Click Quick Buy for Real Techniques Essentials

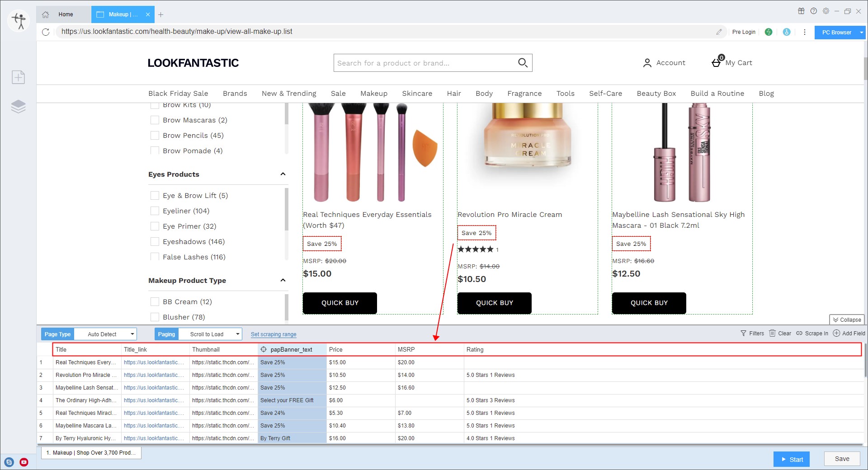tap(340, 303)
